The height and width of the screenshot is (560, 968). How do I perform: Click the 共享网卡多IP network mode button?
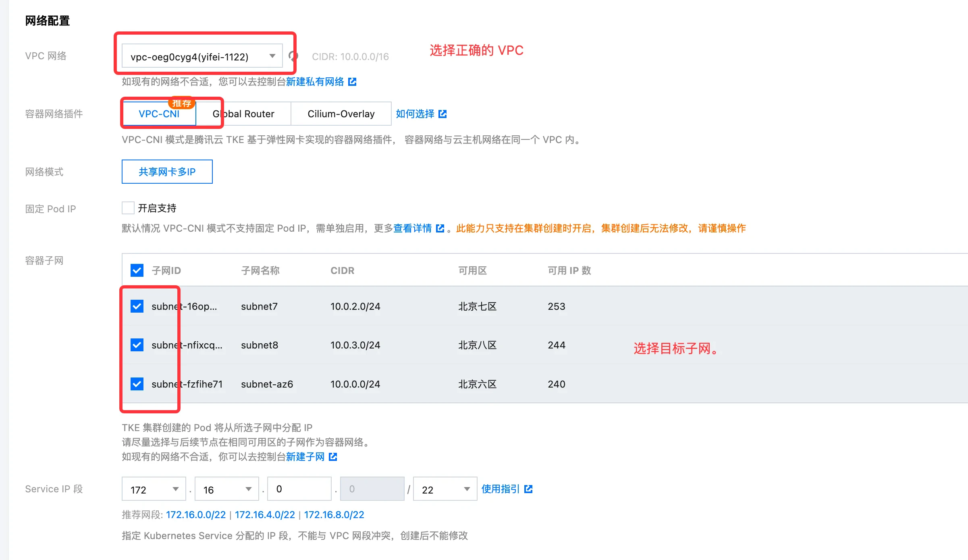coord(167,172)
